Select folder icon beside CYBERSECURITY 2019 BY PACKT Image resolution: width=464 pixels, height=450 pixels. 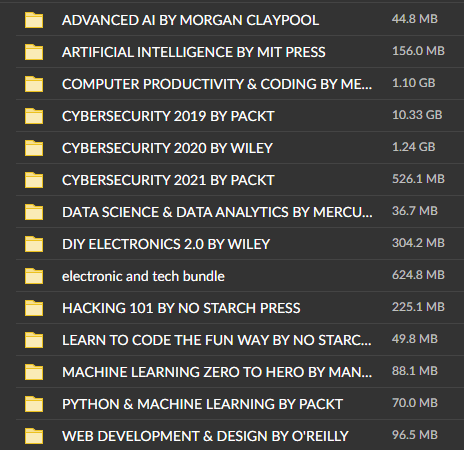tap(34, 116)
